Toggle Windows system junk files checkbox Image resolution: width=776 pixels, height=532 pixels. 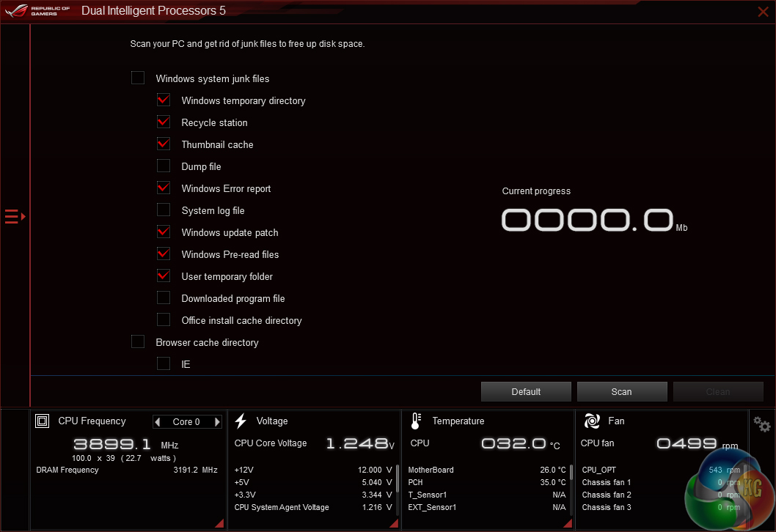(138, 78)
